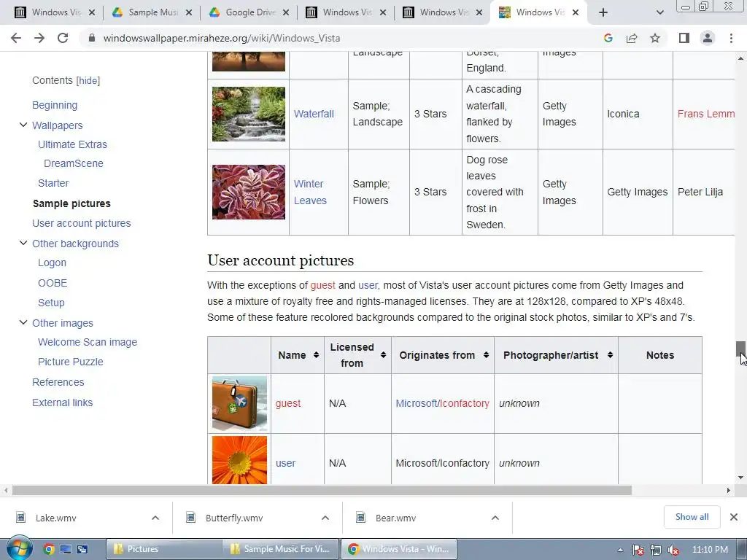Open the Winter Leaves thumbnail image
The width and height of the screenshot is (747, 560).
click(249, 192)
